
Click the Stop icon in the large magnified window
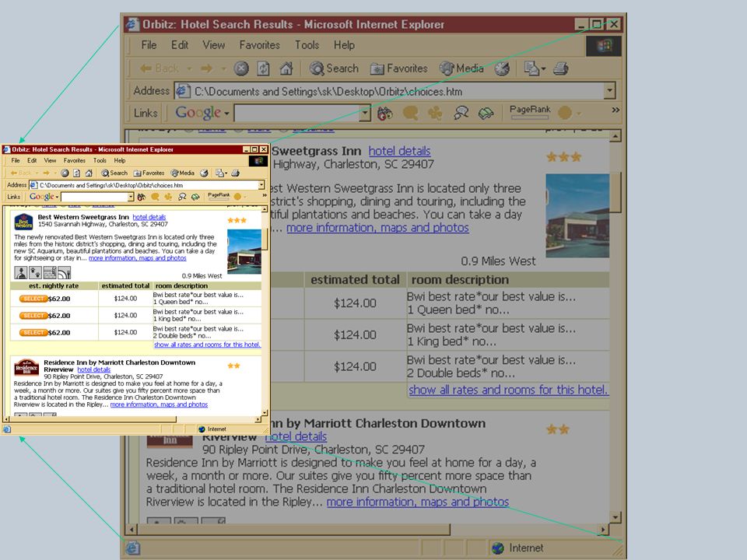(241, 68)
